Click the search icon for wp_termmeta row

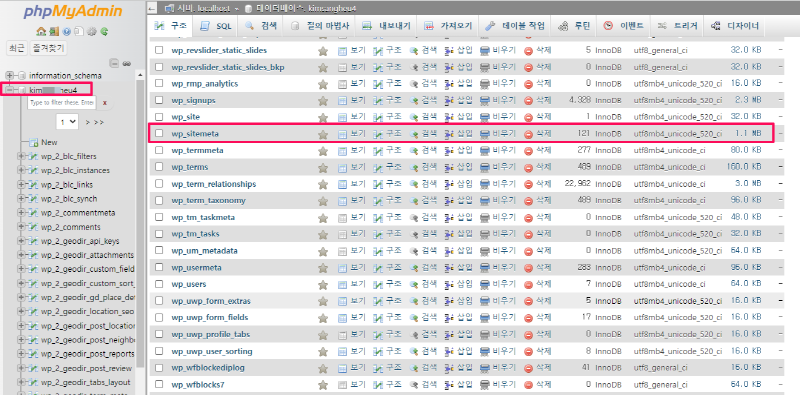(414, 151)
